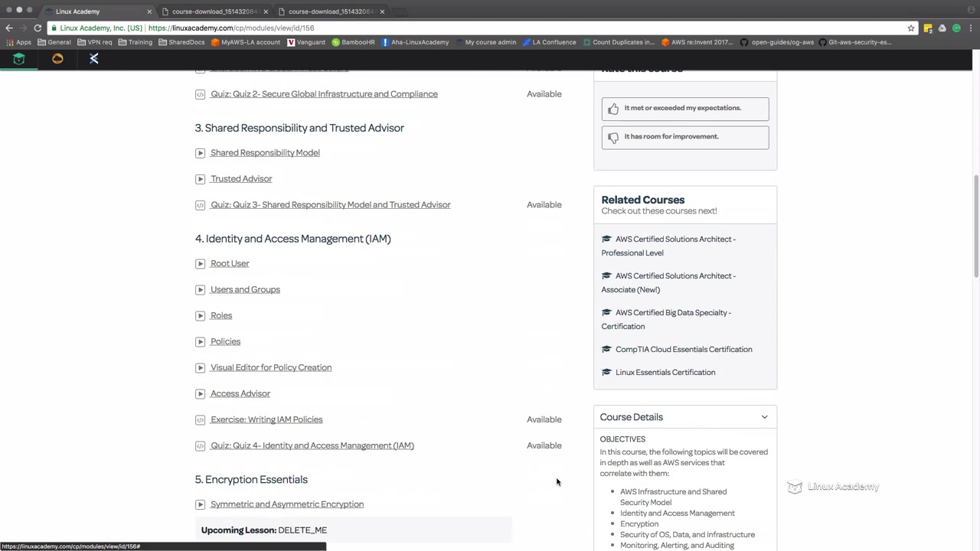This screenshot has width=980, height=551.
Task: Open CompTIA Cloud Essentials Certification course
Action: tap(684, 349)
